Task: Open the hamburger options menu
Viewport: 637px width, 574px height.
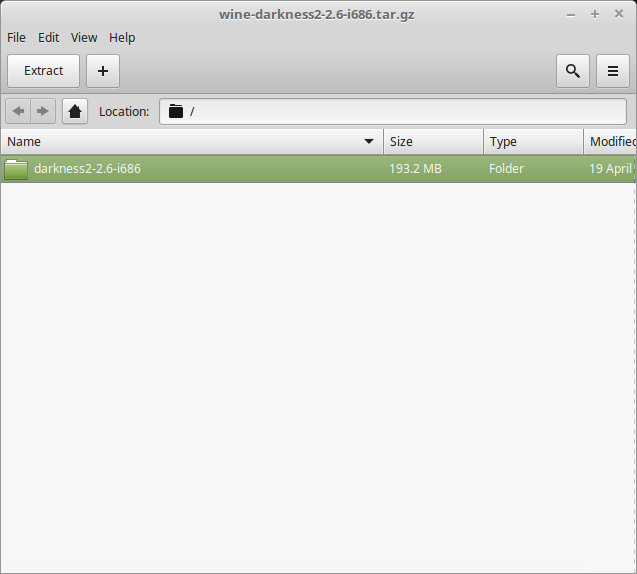Action: coord(613,71)
